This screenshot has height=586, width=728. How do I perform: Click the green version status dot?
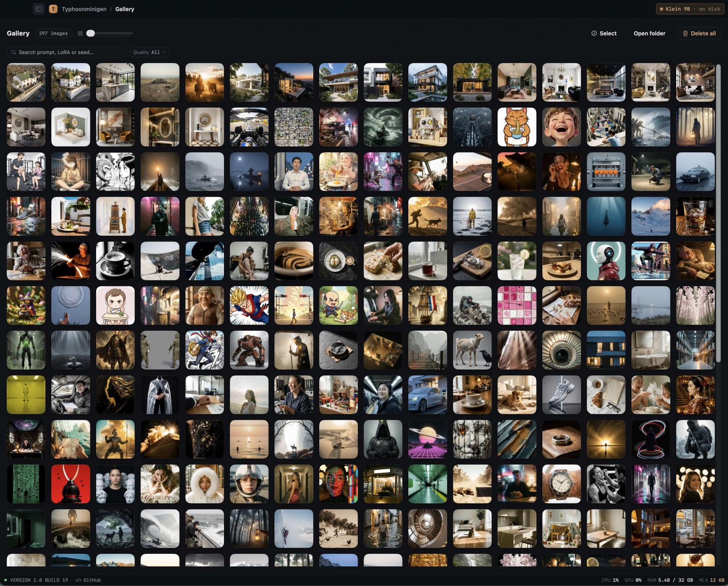6,580
